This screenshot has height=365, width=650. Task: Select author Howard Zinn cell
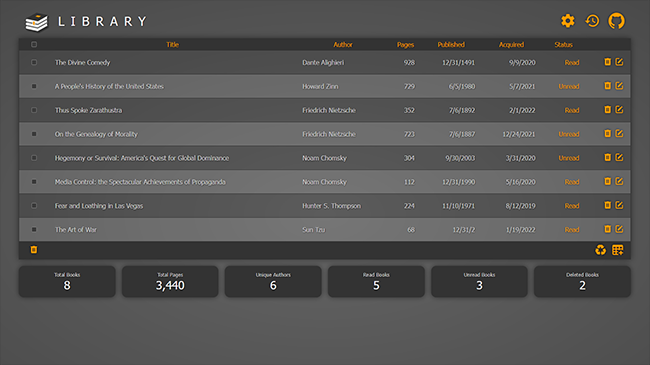[x=320, y=86]
